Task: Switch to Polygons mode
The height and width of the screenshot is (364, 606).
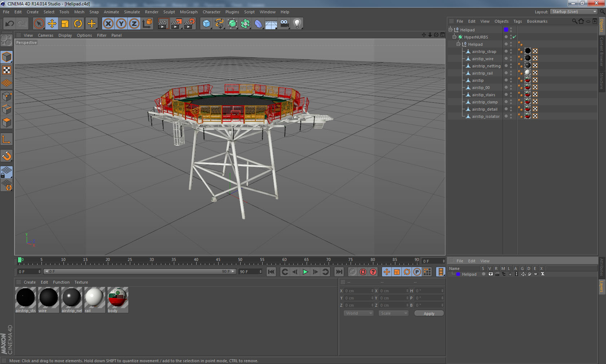Action: [6, 123]
